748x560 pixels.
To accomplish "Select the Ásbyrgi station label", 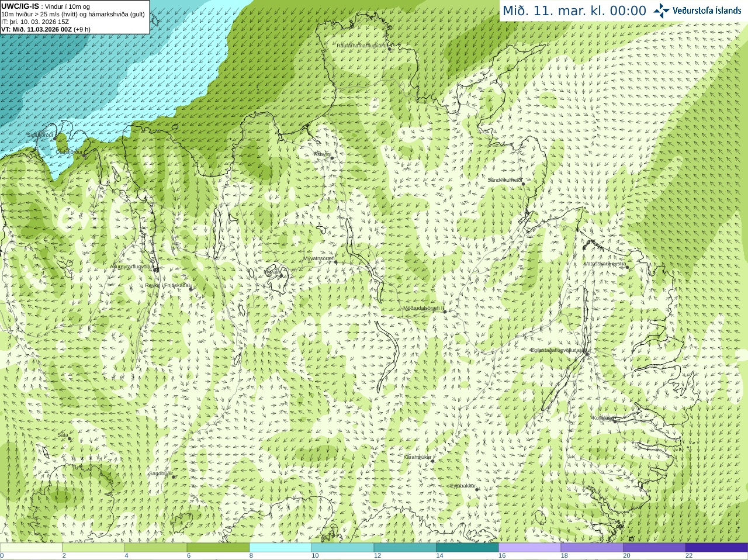I will (322, 154).
